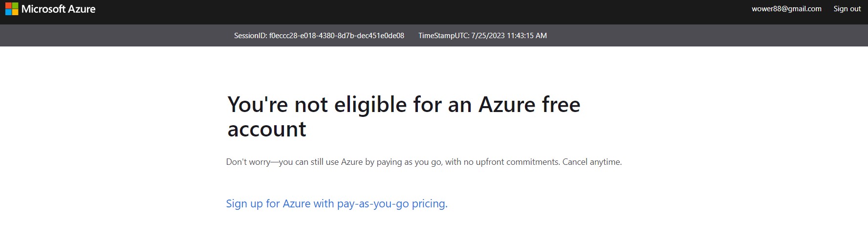
Task: Click the SessionID label in the gray bar
Action: (250, 36)
